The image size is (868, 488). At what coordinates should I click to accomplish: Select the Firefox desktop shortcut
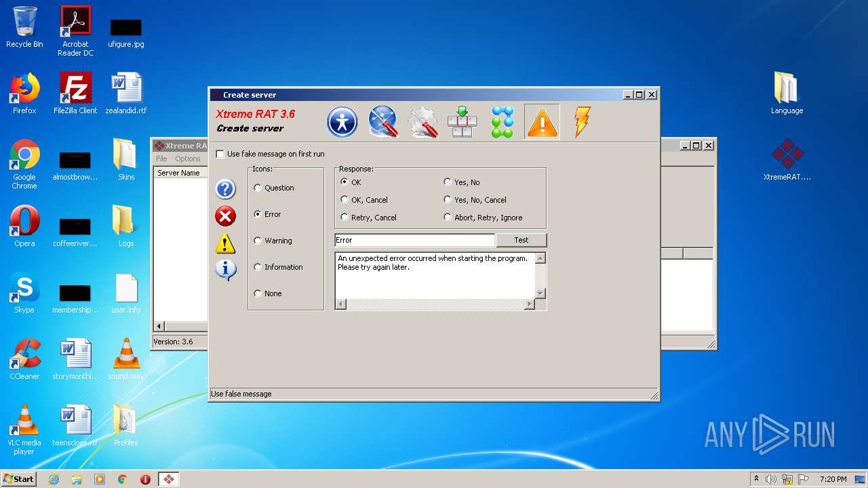point(24,94)
